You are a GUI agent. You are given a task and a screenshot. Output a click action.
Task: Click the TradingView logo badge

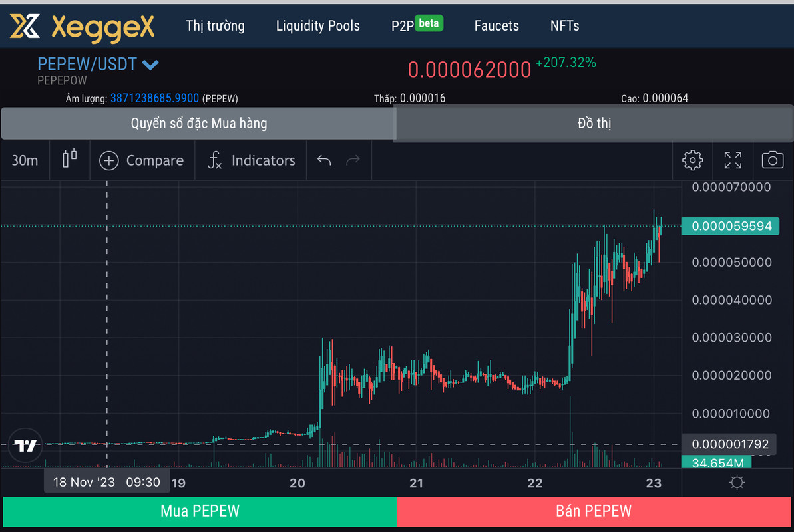click(25, 446)
